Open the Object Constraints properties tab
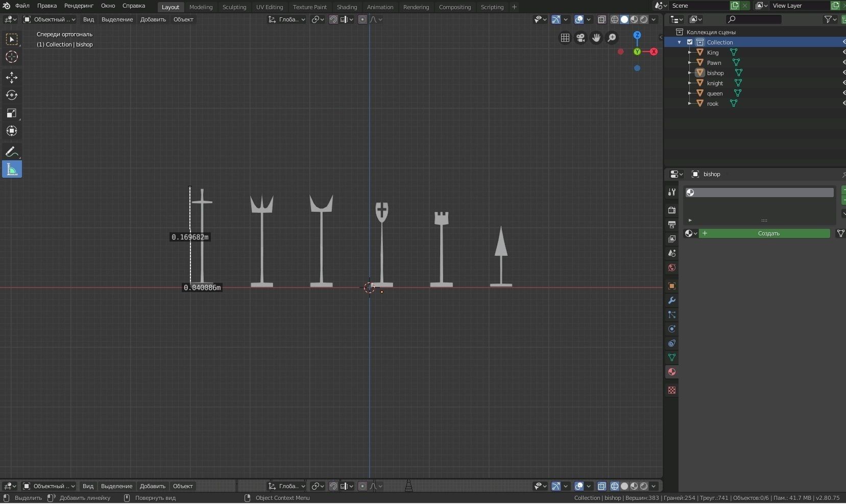Viewport: 846px width, 504px height. 672,343
